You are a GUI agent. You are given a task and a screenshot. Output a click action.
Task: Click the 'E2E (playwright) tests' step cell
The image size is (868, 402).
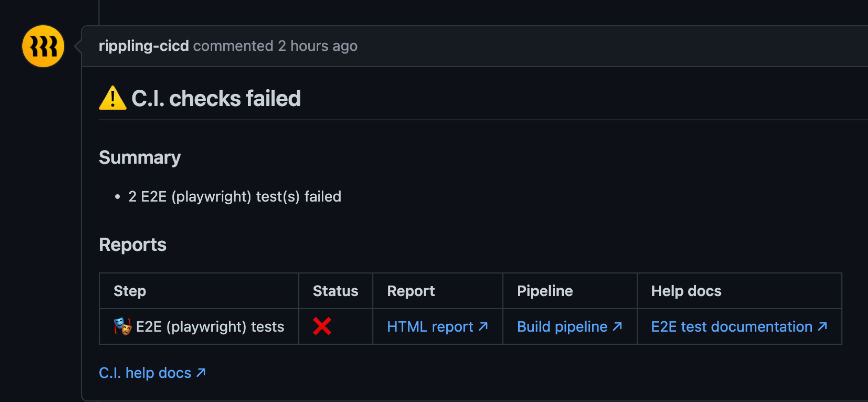[x=199, y=326]
